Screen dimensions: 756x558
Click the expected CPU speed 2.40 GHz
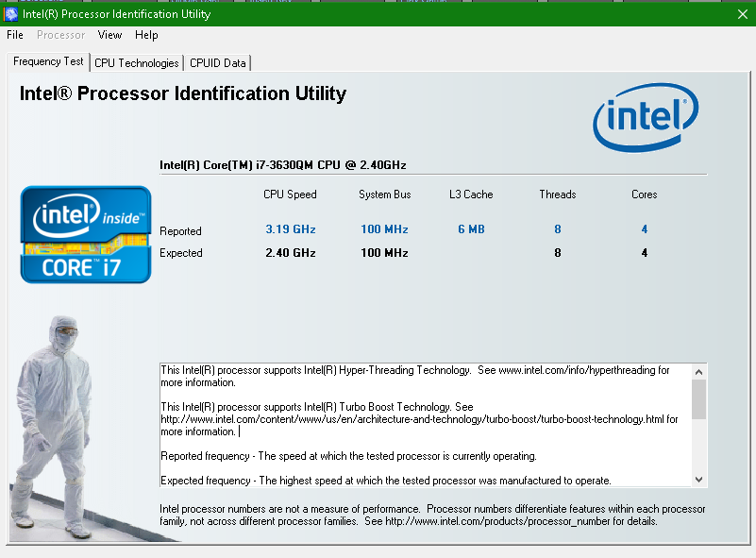pos(291,253)
